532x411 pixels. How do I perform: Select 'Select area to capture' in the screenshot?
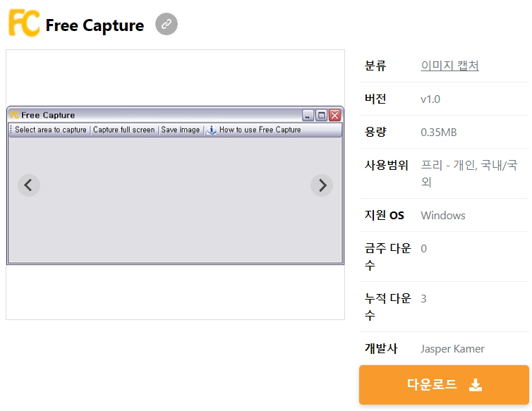pyautogui.click(x=51, y=130)
